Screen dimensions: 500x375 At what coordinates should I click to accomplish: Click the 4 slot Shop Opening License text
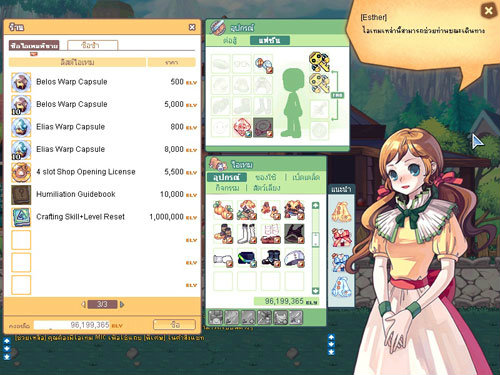coord(86,172)
